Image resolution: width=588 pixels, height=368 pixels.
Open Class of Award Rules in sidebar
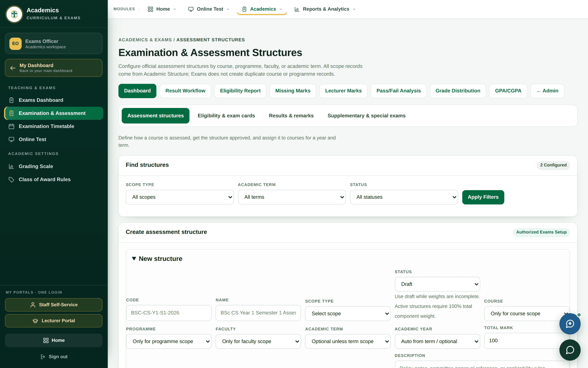[x=54, y=180]
